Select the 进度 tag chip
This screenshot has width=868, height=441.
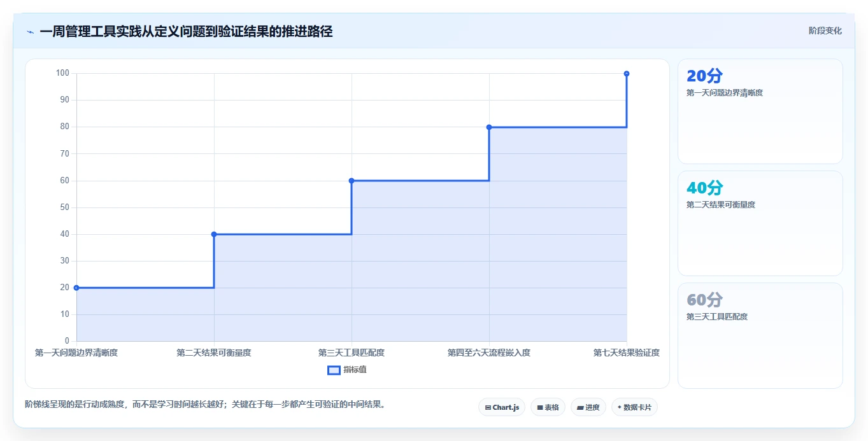588,407
